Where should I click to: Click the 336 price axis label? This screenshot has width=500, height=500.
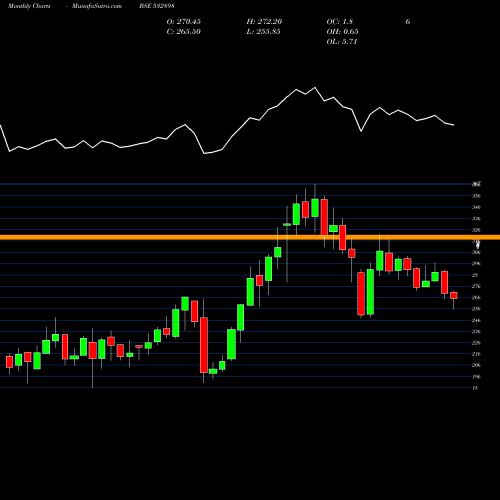coord(476,219)
